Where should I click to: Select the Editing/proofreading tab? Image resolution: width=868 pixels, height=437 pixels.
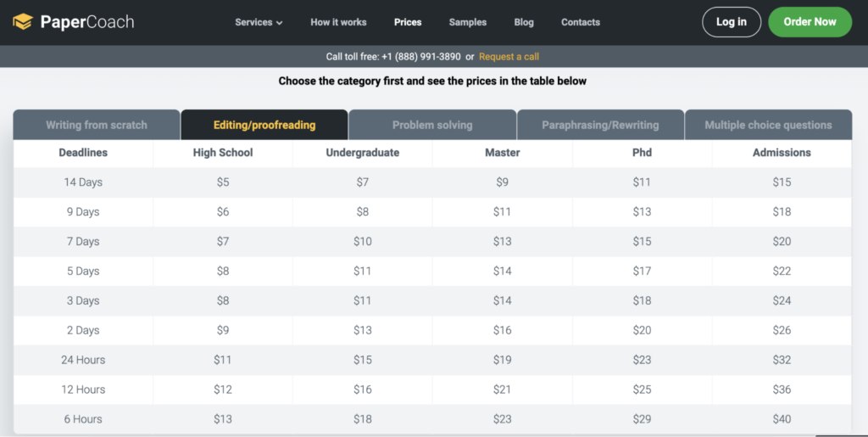(264, 125)
